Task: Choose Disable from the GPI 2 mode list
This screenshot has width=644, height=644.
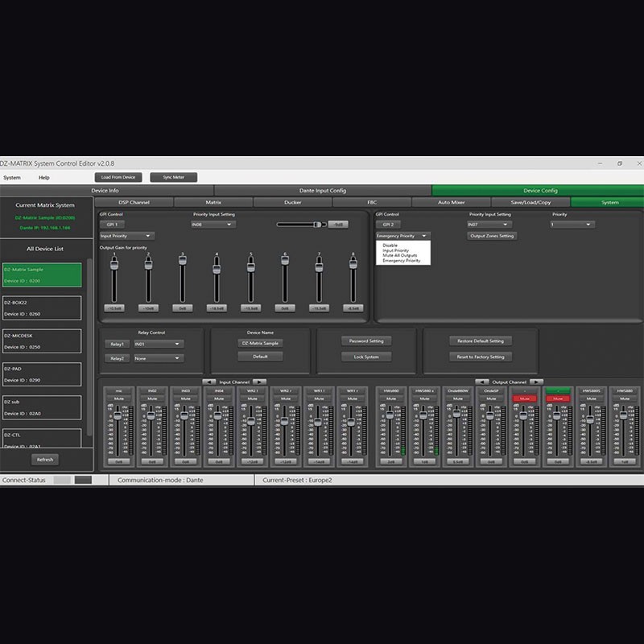Action: (390, 246)
